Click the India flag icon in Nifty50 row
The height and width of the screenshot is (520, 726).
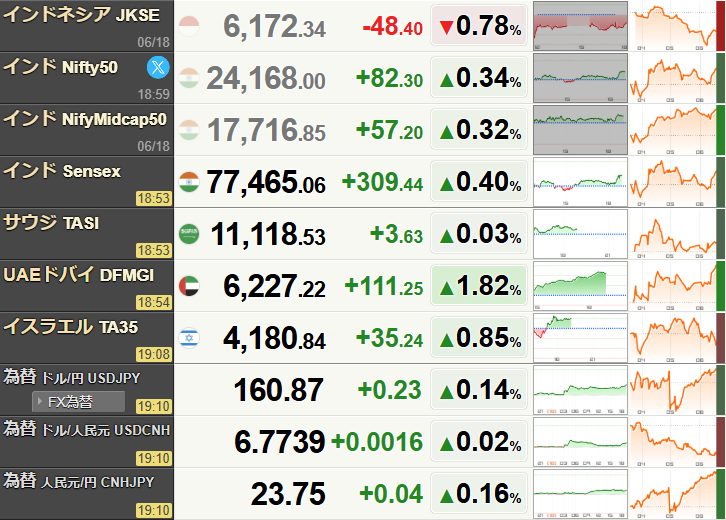tap(189, 78)
